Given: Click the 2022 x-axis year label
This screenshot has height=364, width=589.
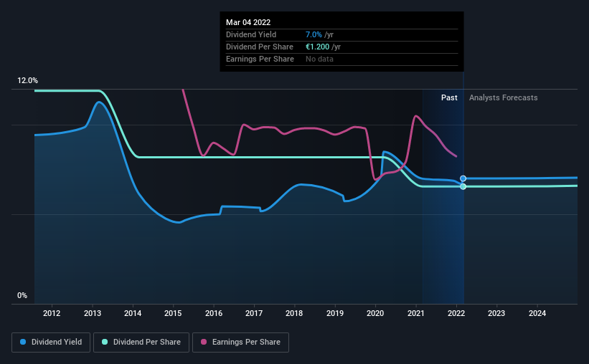Looking at the screenshot, I should [x=456, y=313].
